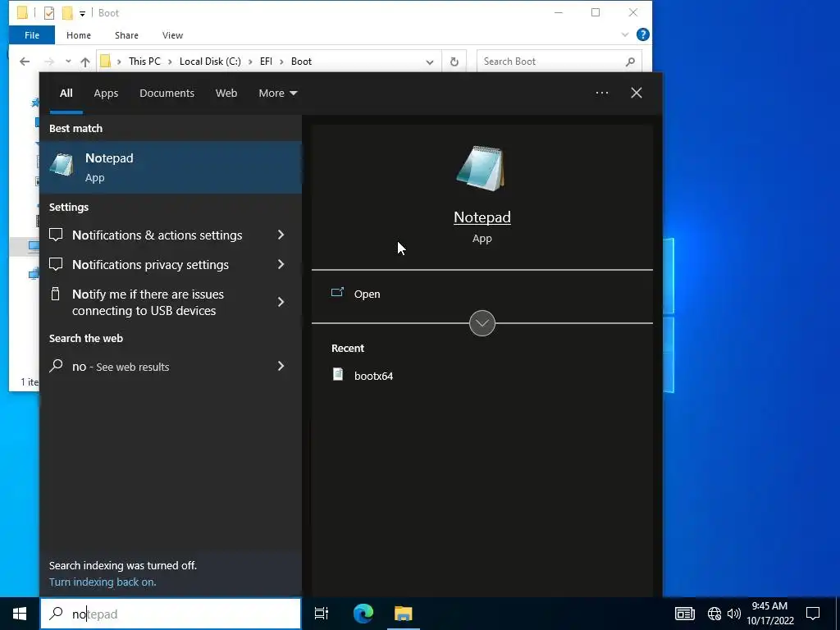Launch Microsoft Edge from taskbar
The width and height of the screenshot is (840, 630).
point(363,614)
